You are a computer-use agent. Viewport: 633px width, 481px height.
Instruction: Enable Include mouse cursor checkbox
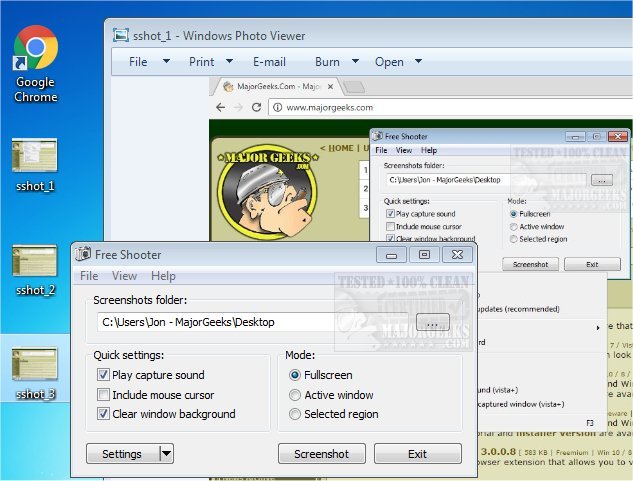103,395
